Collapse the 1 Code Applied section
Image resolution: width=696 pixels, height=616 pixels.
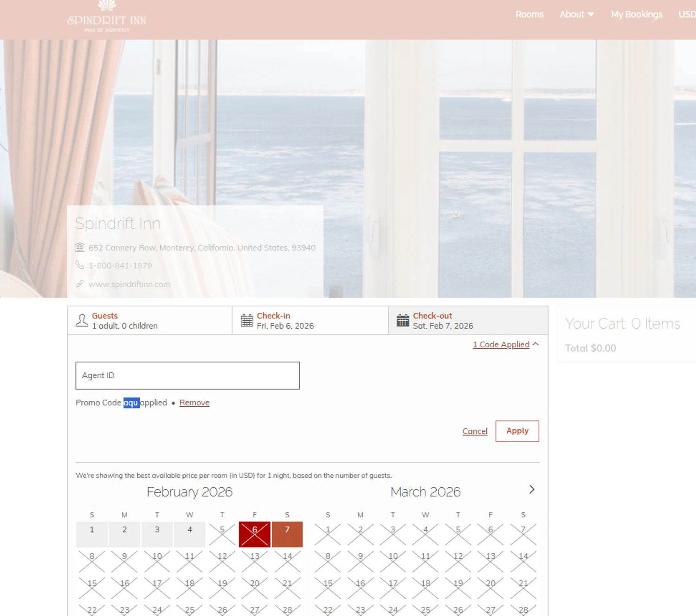501,344
